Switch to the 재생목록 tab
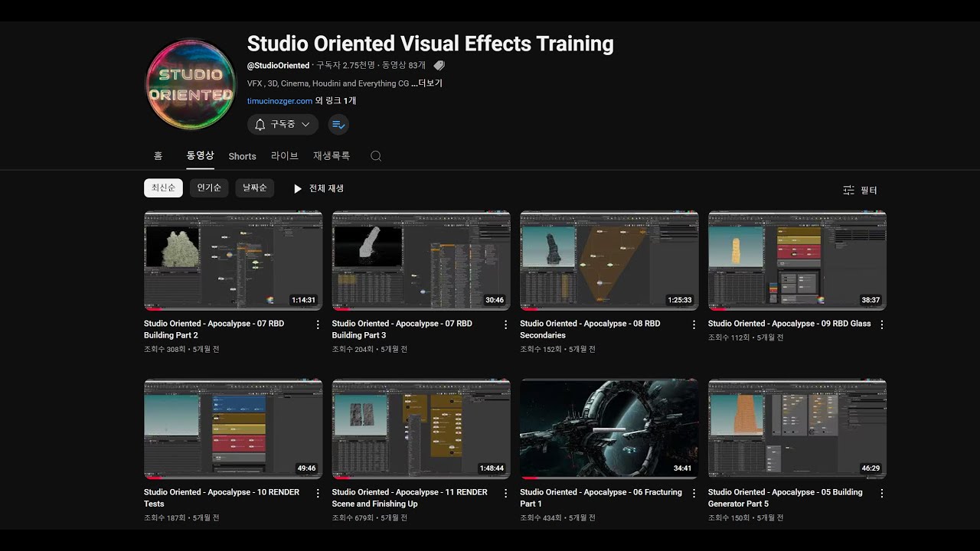 (x=332, y=155)
